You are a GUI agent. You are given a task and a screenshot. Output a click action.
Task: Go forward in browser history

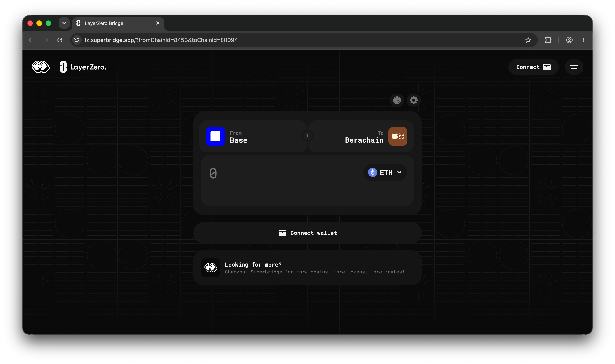(46, 40)
